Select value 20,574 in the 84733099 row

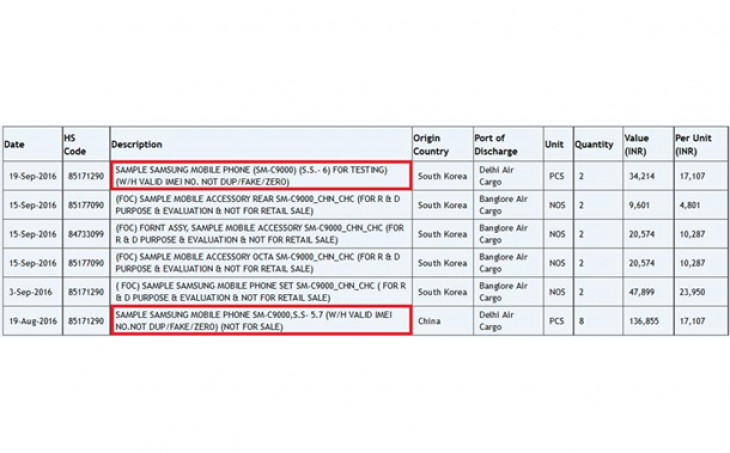click(648, 234)
